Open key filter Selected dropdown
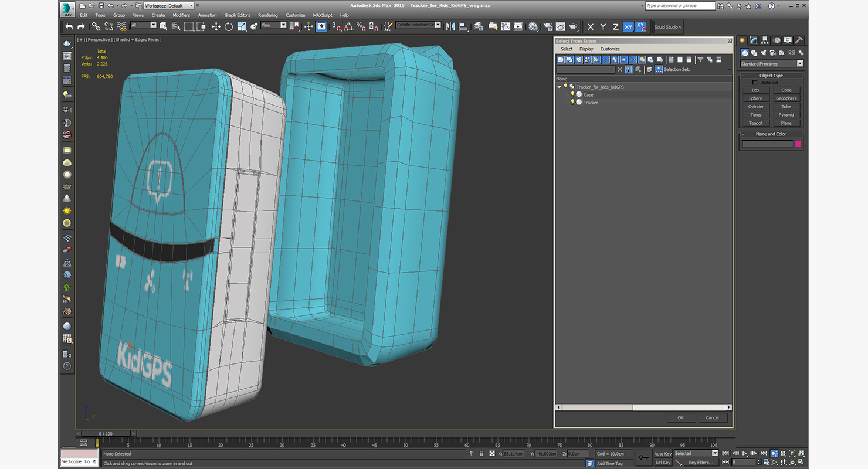The height and width of the screenshot is (469, 868). click(696, 453)
